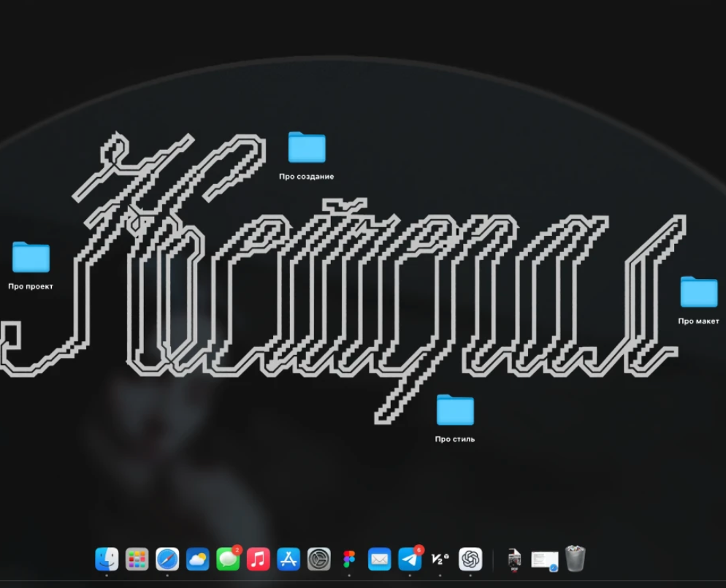The image size is (726, 588).
Task: Launch Launchpad from the dock
Action: point(137,560)
